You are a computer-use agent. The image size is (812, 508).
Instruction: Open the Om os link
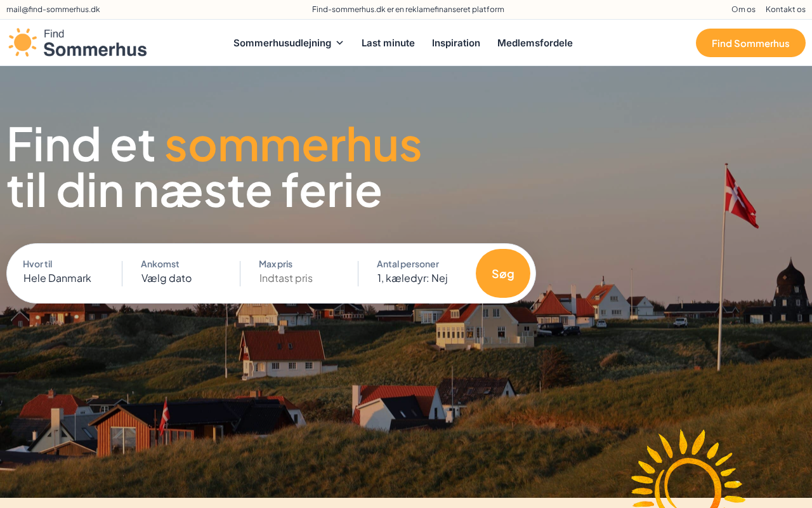pos(743,9)
